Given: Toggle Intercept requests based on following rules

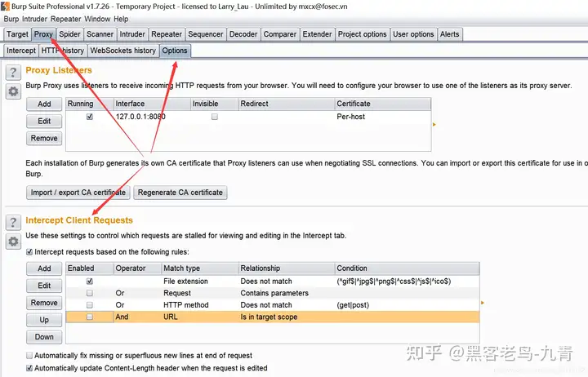Looking at the screenshot, I should click(x=29, y=252).
